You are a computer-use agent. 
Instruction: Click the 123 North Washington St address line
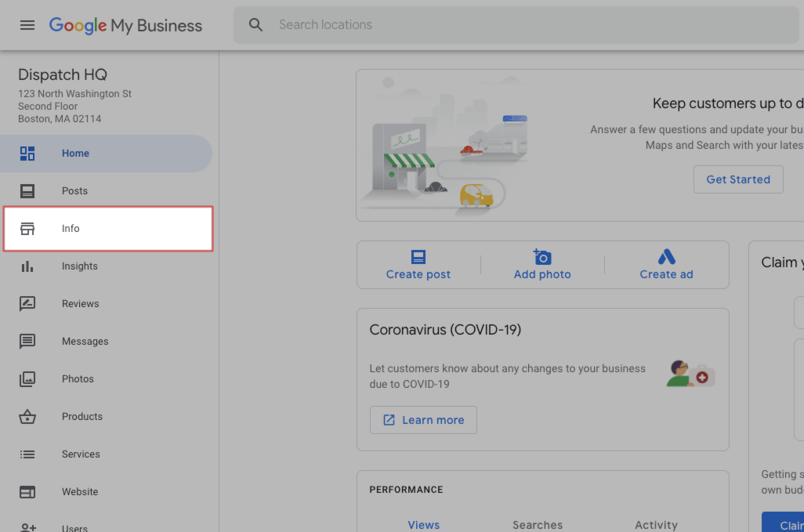75,94
